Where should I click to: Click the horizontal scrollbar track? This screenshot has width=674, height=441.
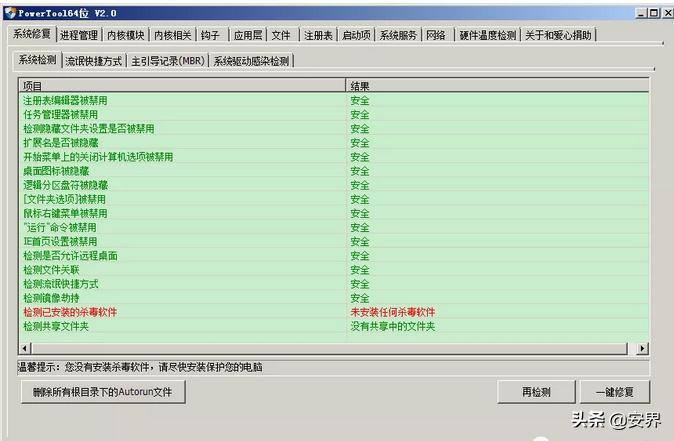point(330,348)
